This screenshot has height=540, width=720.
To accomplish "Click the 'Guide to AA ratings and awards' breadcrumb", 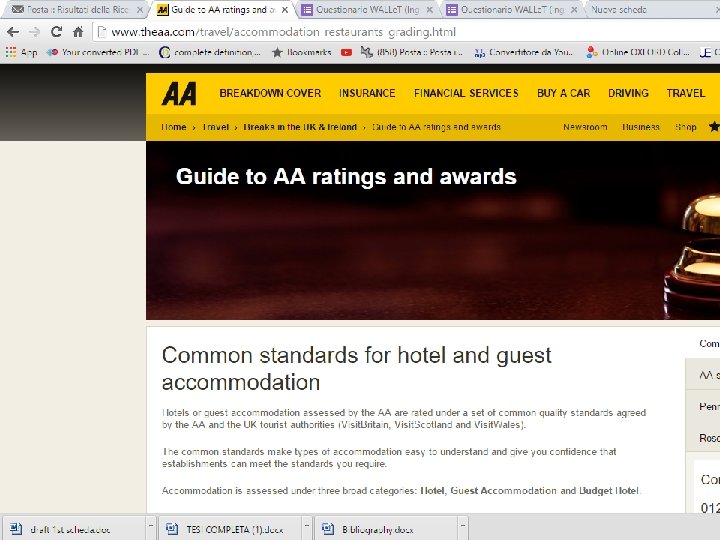I will [x=436, y=127].
